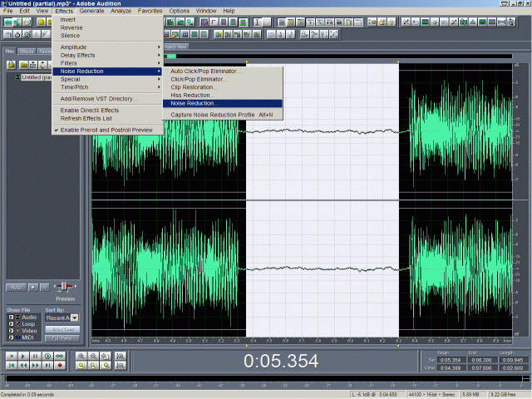
Task: Switch to the Effects panel tab
Action: click(x=27, y=52)
